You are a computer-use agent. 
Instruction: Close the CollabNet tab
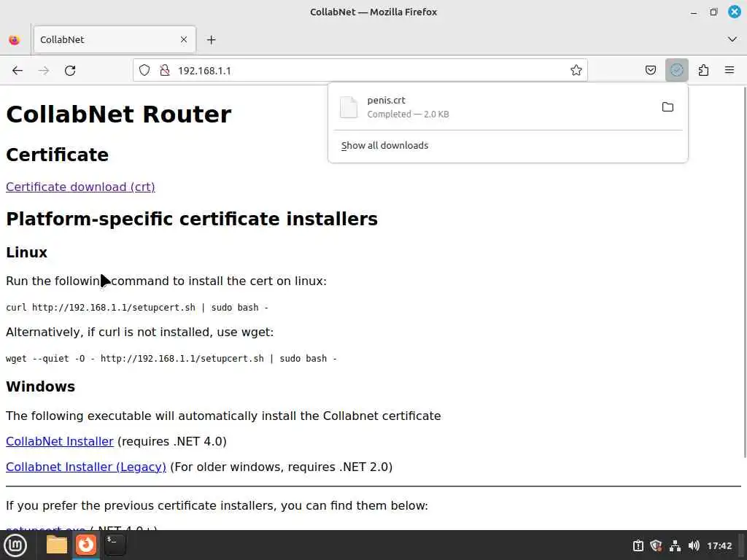tap(184, 39)
